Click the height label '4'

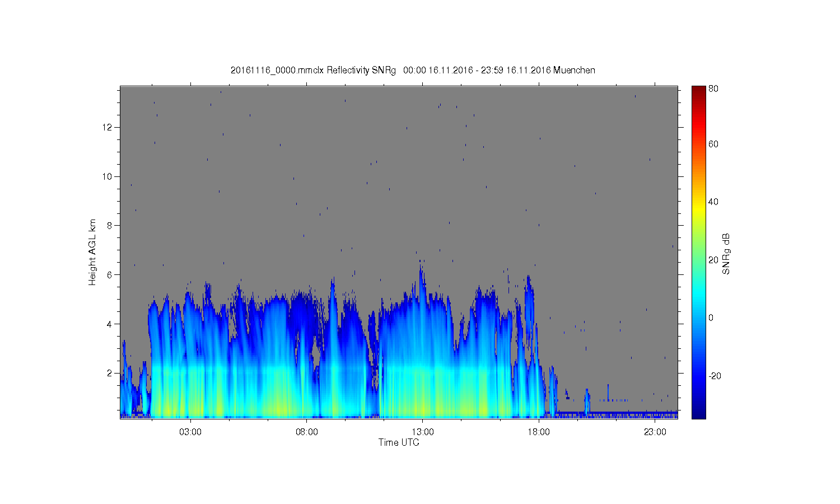[110, 324]
